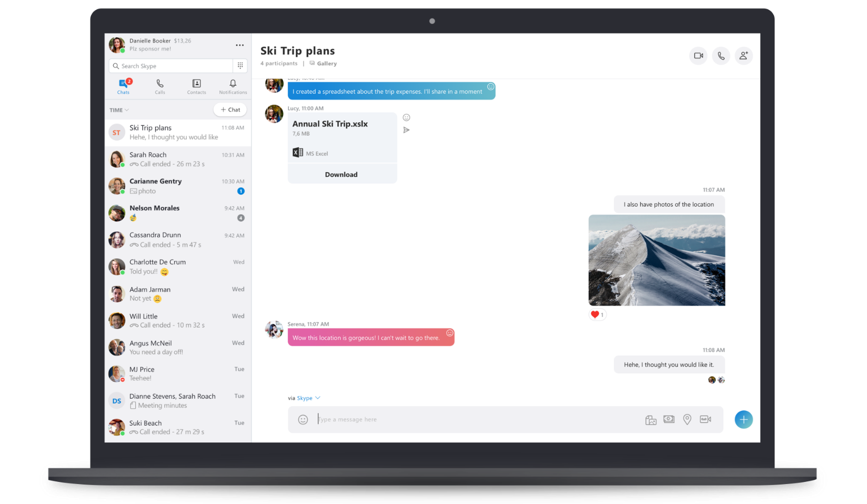The image size is (867, 504).
Task: Open the emoji picker in the message box
Action: (303, 419)
